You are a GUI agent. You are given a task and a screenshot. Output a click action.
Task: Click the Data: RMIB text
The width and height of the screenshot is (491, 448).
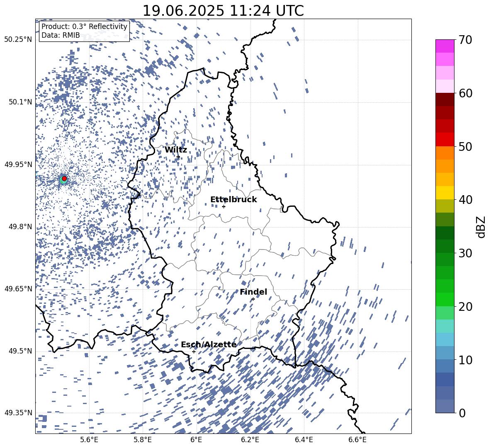click(x=61, y=35)
